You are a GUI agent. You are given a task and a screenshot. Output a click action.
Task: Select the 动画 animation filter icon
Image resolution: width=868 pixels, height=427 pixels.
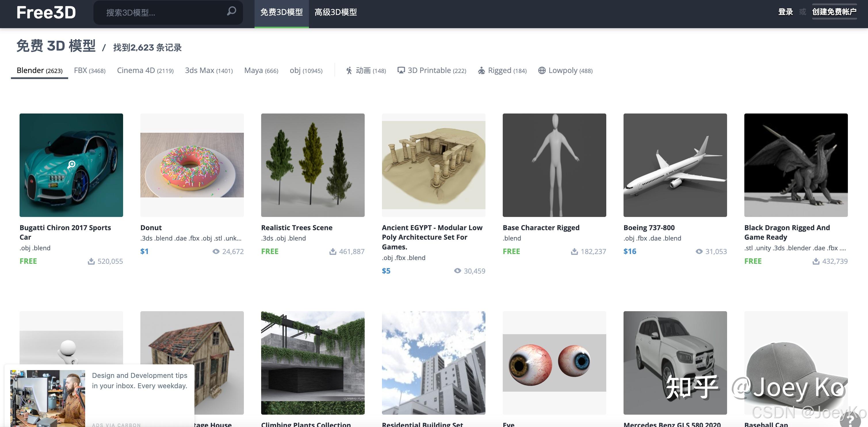pos(349,70)
